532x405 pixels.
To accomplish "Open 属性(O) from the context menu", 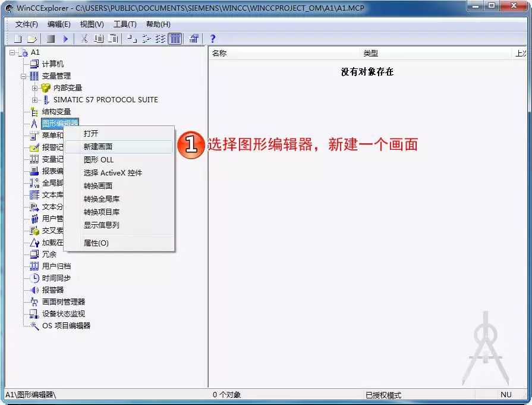I will tap(119, 243).
